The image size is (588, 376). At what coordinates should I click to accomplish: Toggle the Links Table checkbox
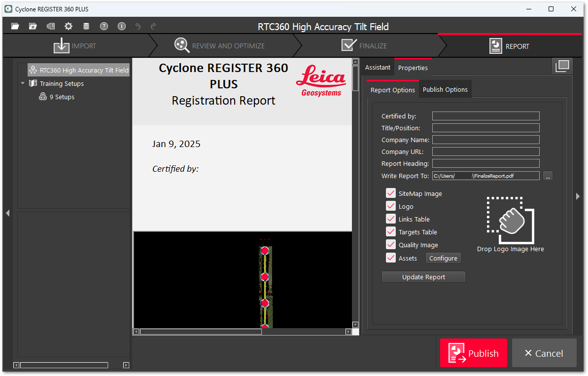tap(391, 219)
